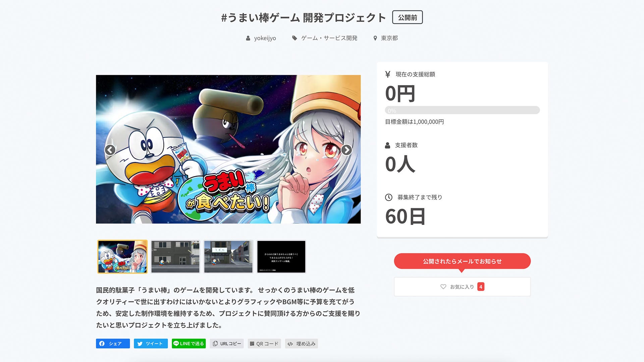Select the fourth black text thumbnail
This screenshot has width=644, height=362.
281,257
